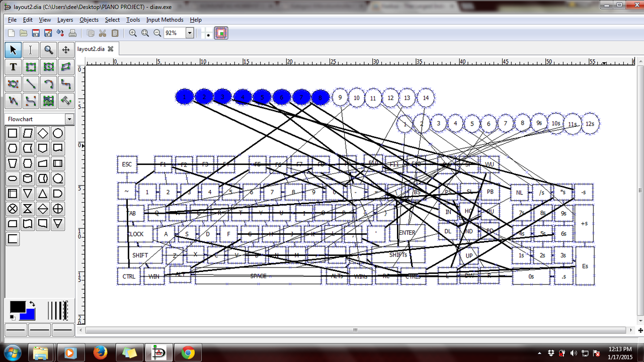
Task: Click the Open file folder icon
Action: 23,33
